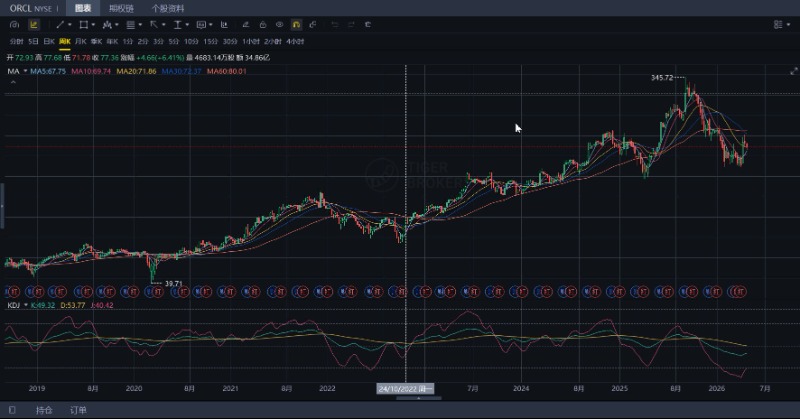This screenshot has height=419, width=800.
Task: Toggle the highlighted chart drawing mode icon
Action: (34, 24)
